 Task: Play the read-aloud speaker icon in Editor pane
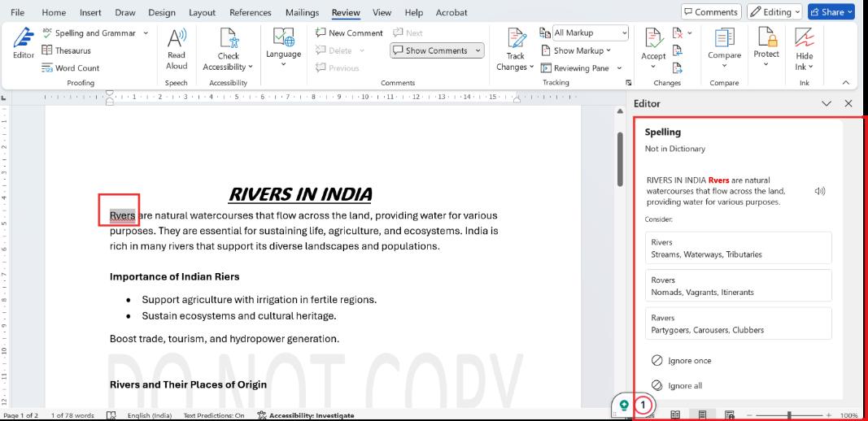point(819,191)
